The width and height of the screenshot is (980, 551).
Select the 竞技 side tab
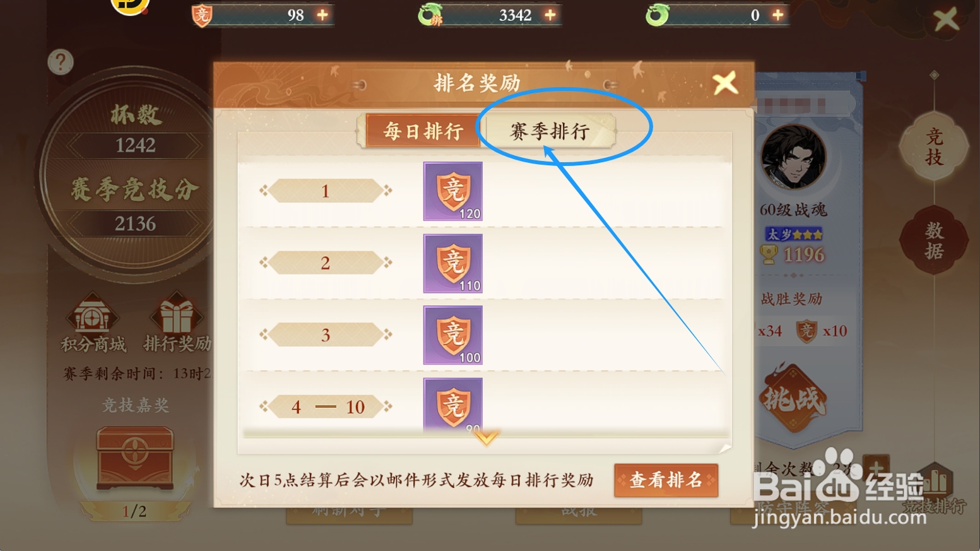(934, 146)
